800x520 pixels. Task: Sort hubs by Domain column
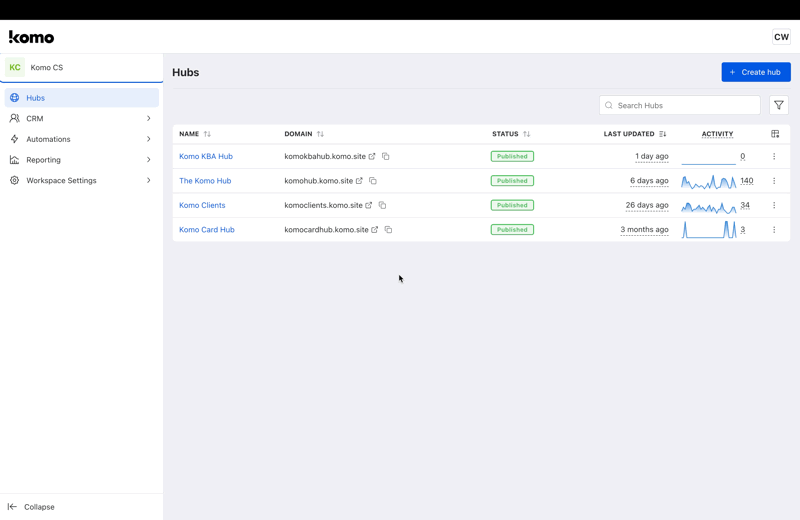coord(320,134)
